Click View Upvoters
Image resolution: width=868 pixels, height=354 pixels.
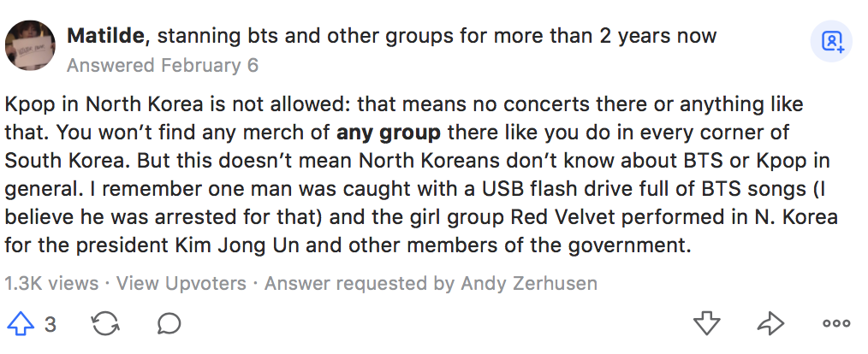point(181,283)
